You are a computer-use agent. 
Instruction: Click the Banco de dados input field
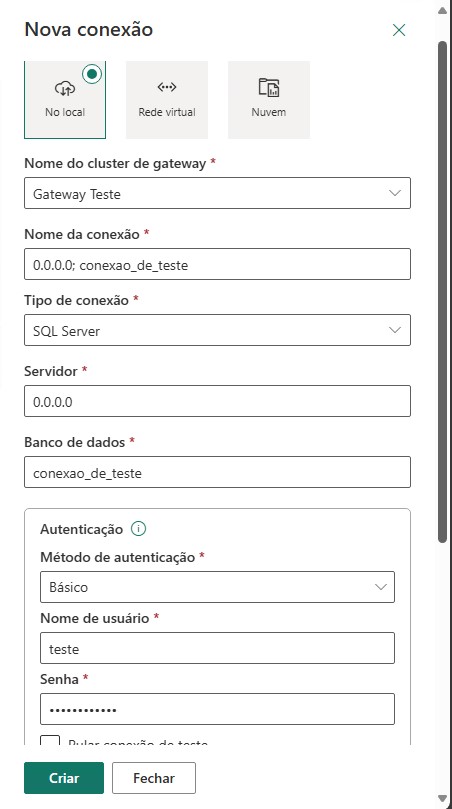tap(217, 472)
